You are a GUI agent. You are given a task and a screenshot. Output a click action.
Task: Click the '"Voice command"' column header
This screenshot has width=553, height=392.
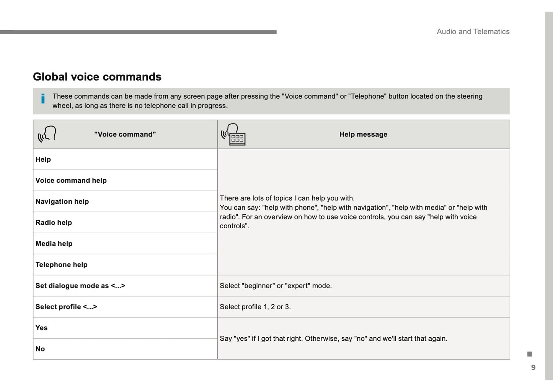point(125,134)
